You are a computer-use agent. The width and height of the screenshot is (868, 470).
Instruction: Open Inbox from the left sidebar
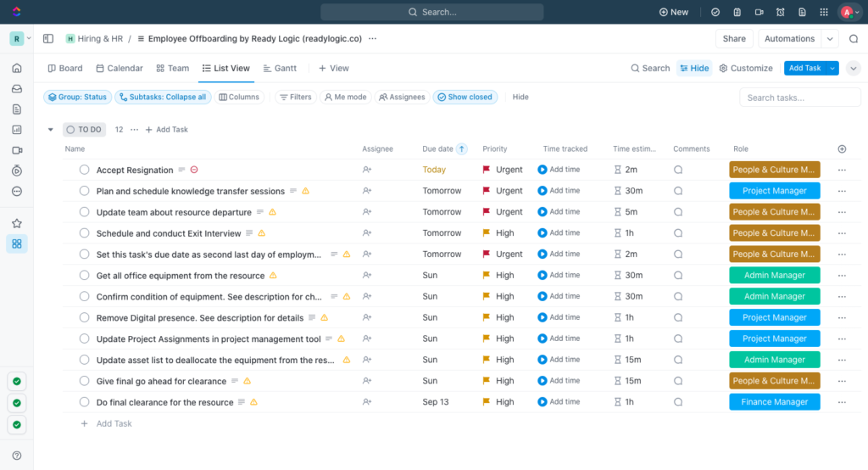[17, 89]
